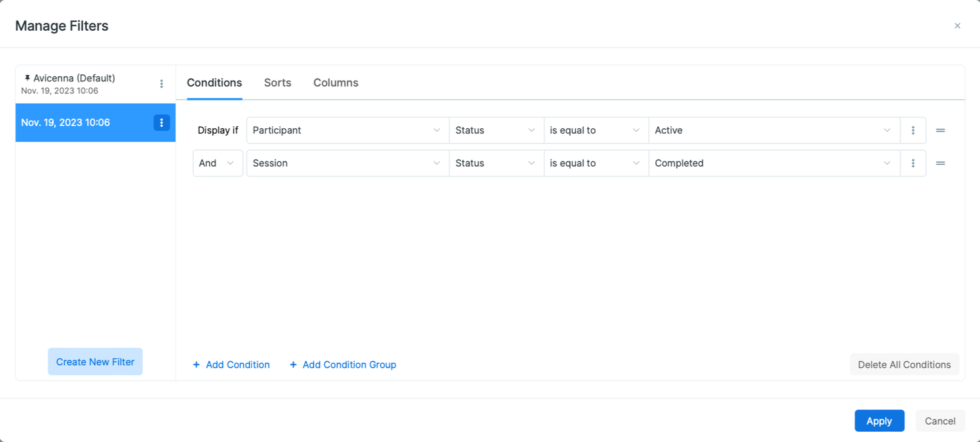Open the three-dot menu on the Session condition row
The width and height of the screenshot is (980, 442).
coord(913,163)
